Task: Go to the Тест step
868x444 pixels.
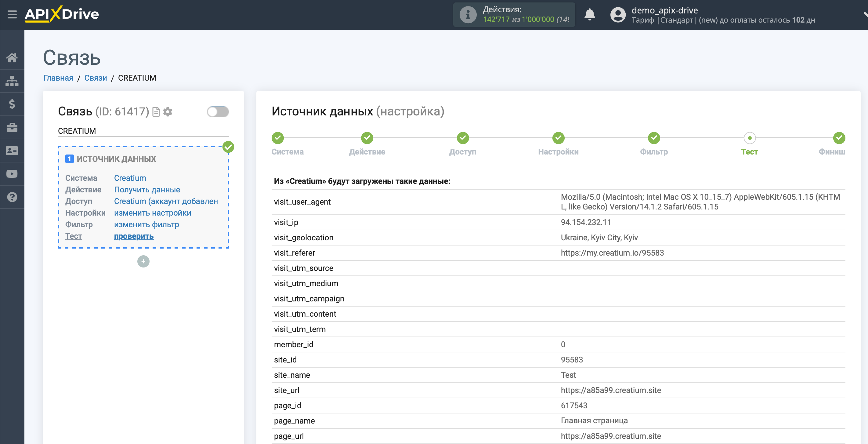Action: tap(749, 138)
